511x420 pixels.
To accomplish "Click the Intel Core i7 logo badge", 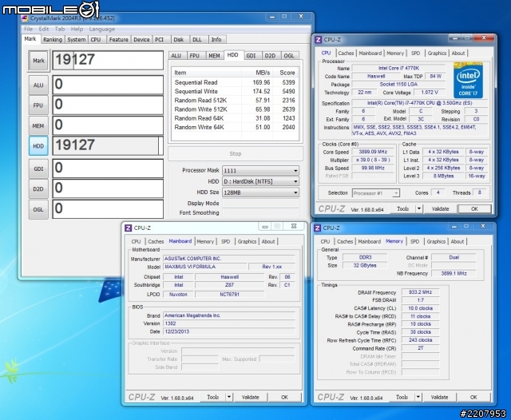I will pyautogui.click(x=468, y=80).
